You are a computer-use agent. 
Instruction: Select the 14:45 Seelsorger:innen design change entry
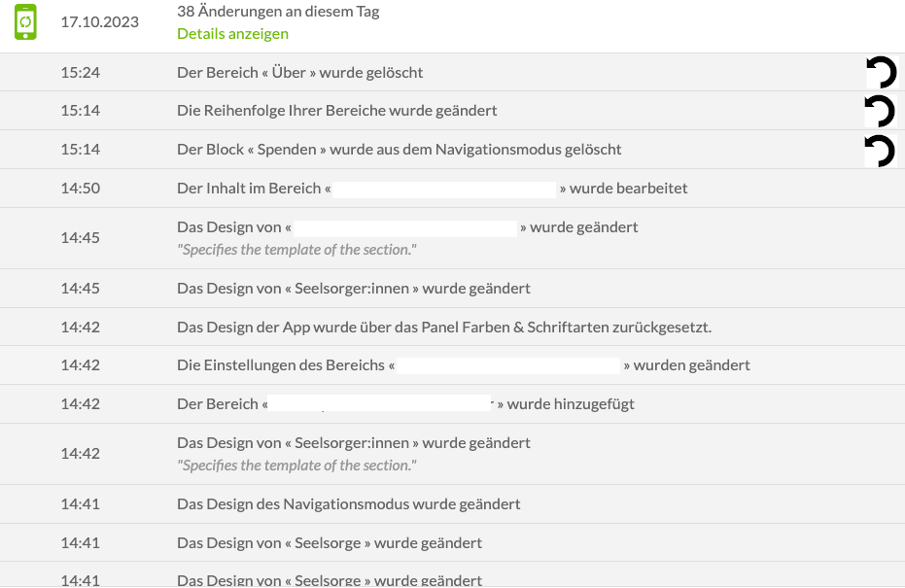[453, 288]
